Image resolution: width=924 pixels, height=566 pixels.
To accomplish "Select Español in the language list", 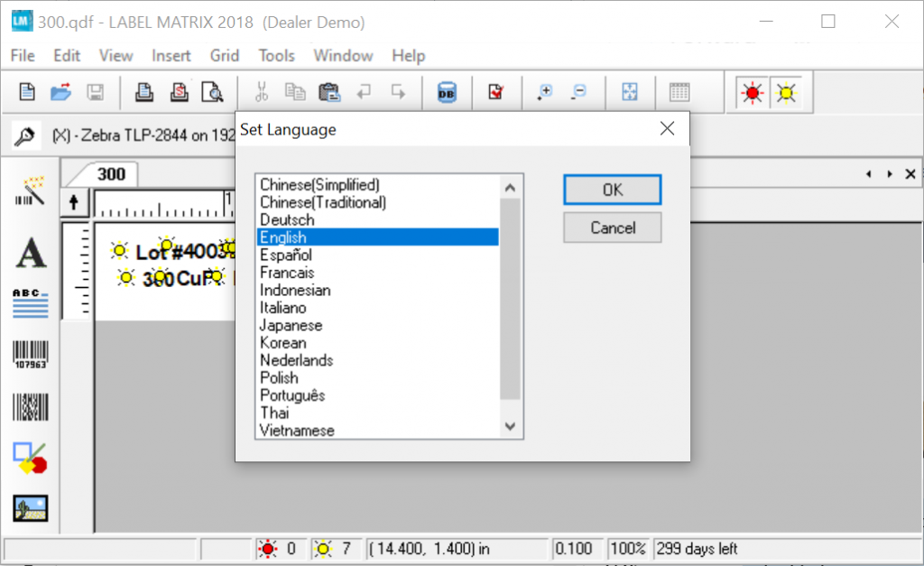I will click(378, 255).
